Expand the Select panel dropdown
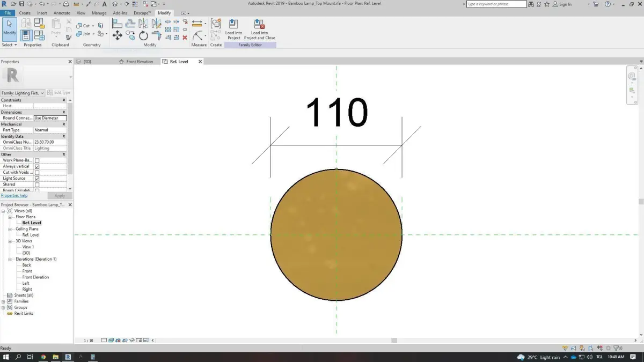The height and width of the screenshot is (362, 644). point(10,45)
